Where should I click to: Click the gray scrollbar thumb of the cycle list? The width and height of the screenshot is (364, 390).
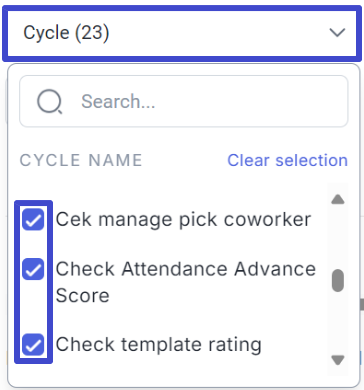338,280
